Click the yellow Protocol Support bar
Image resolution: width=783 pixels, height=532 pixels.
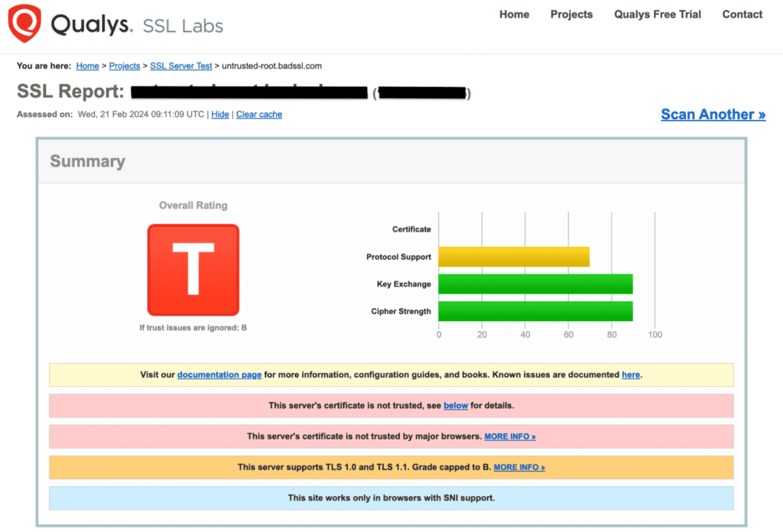pyautogui.click(x=514, y=257)
